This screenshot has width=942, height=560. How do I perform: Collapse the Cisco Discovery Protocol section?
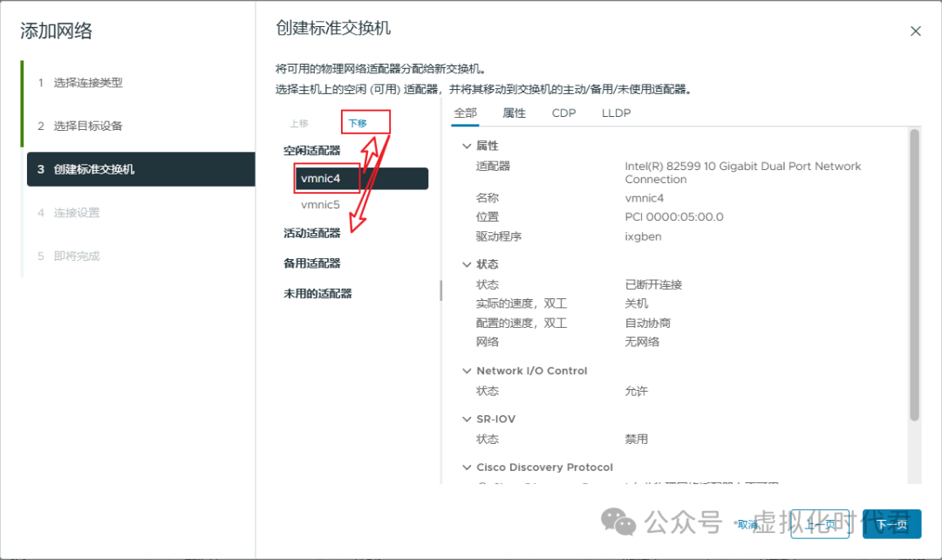tap(467, 467)
